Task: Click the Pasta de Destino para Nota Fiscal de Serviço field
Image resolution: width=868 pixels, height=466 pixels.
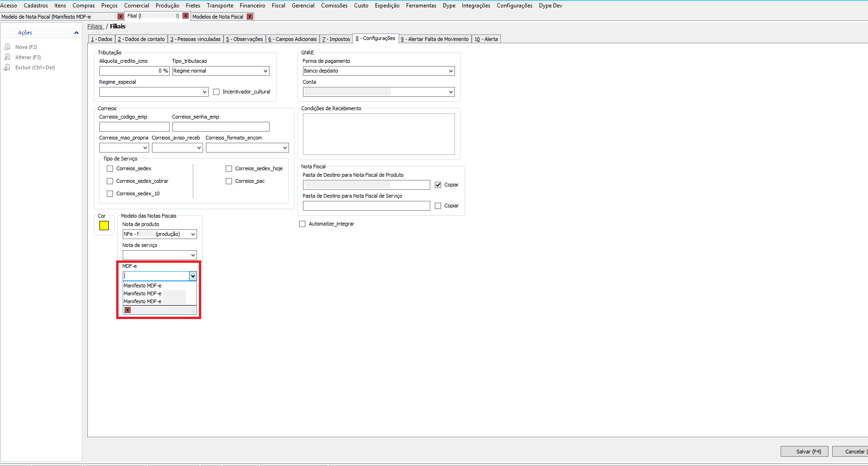Action: [367, 206]
